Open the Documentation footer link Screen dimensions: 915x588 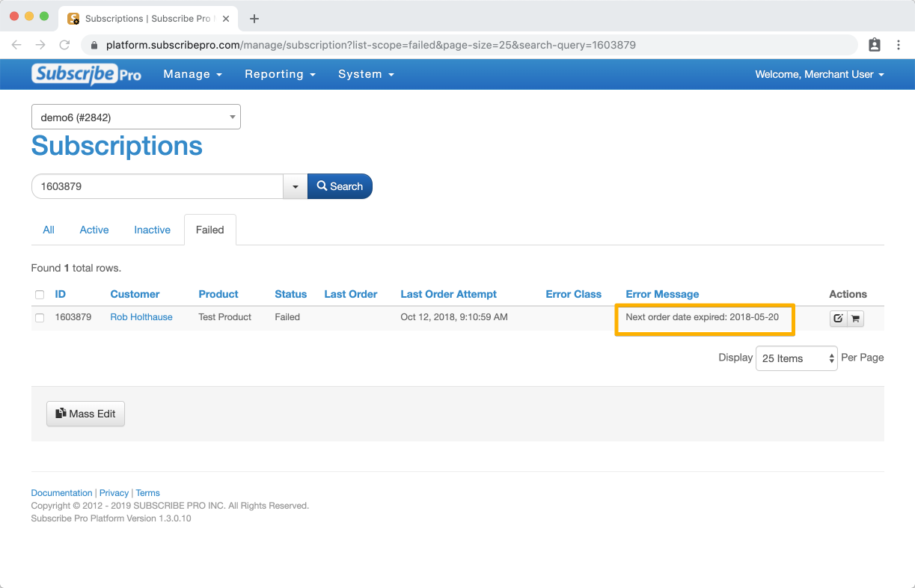click(62, 493)
